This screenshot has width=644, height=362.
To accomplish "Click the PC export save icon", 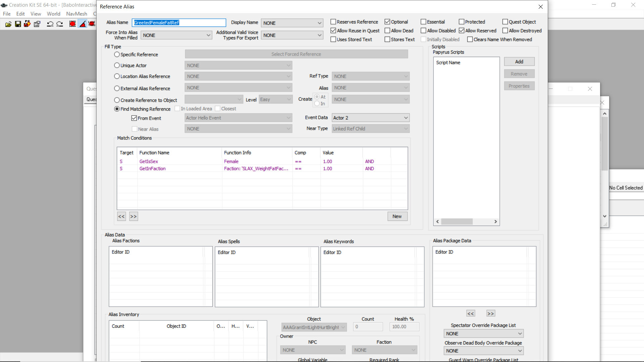I will [27, 24].
